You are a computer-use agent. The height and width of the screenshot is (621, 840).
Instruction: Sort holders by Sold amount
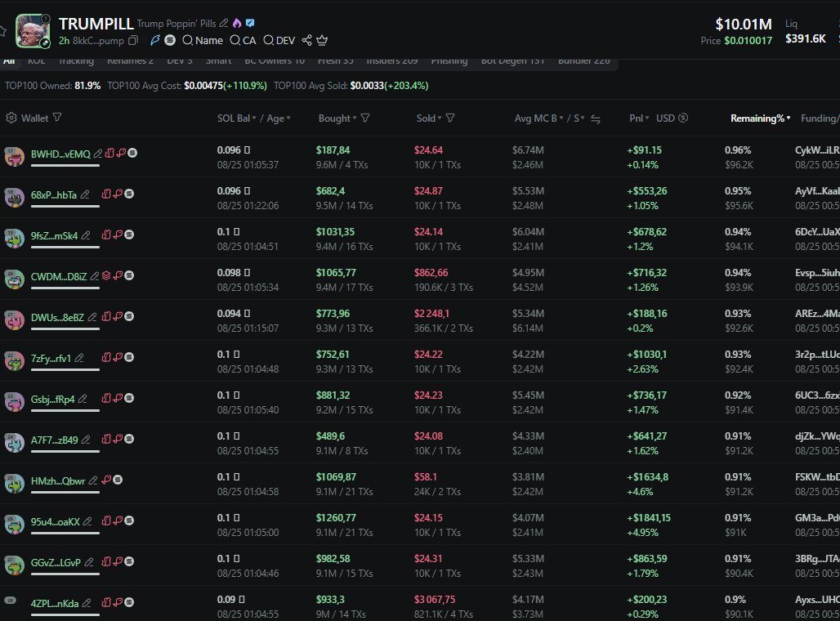tap(429, 118)
